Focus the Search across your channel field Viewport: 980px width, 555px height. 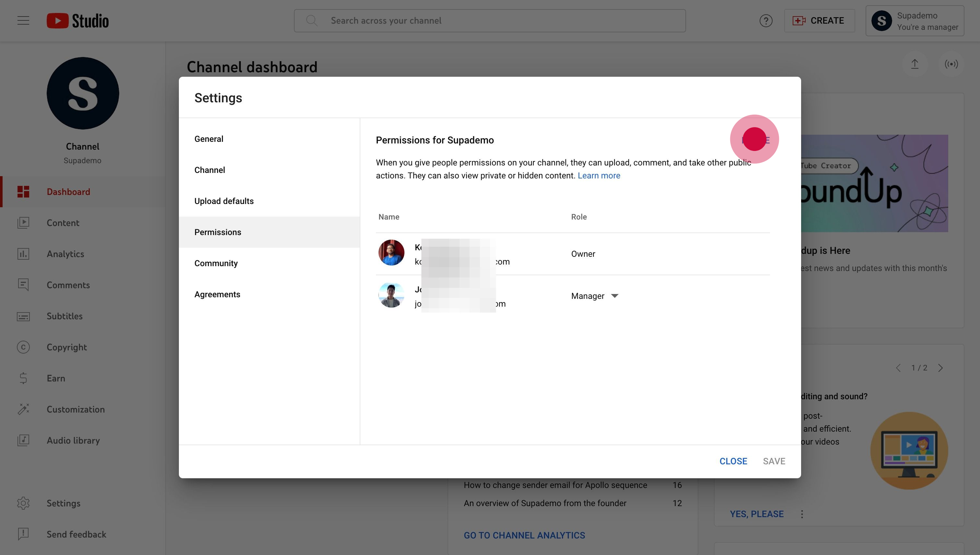(489, 21)
